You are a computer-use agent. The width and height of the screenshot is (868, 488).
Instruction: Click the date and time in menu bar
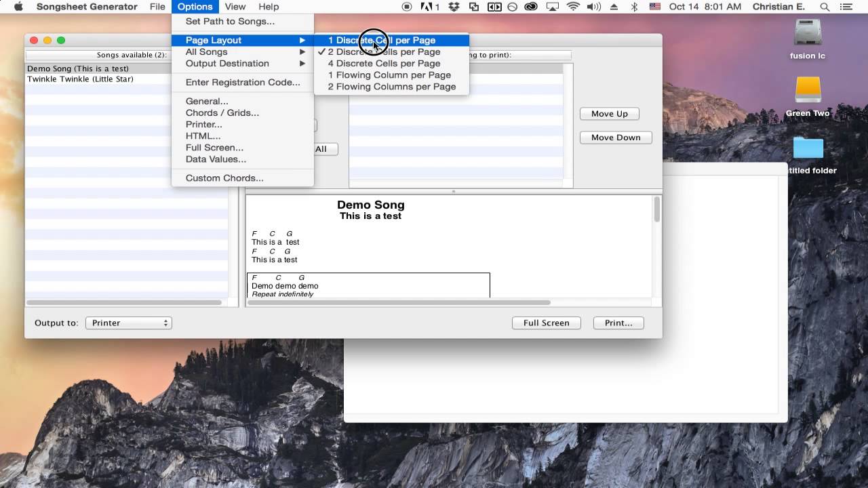tap(706, 7)
